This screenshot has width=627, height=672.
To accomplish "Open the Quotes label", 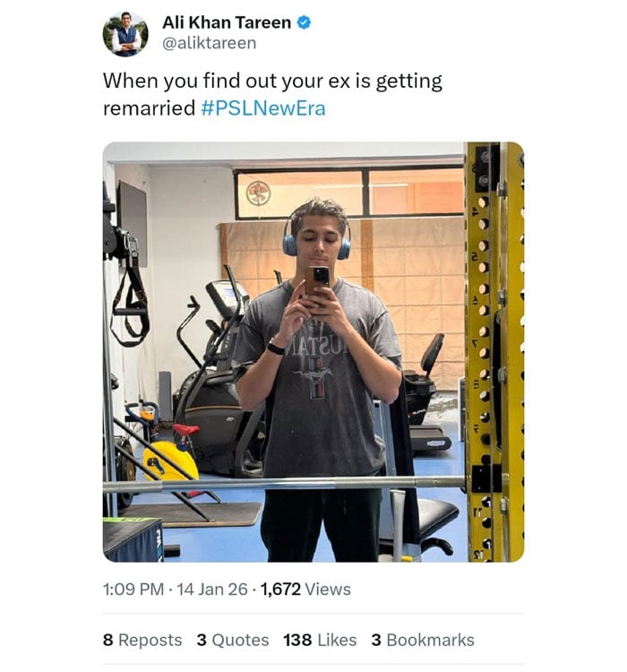I will (x=240, y=640).
